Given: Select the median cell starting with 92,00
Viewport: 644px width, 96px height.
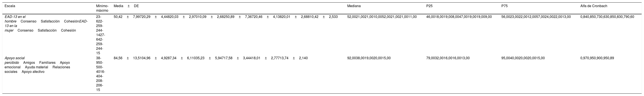Looking at the screenshot, I should 369,58.
